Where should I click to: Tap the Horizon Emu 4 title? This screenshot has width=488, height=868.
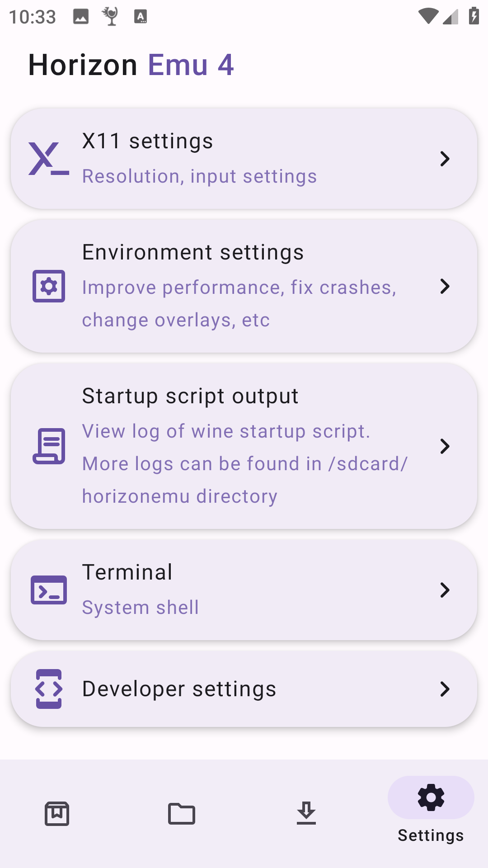(131, 65)
